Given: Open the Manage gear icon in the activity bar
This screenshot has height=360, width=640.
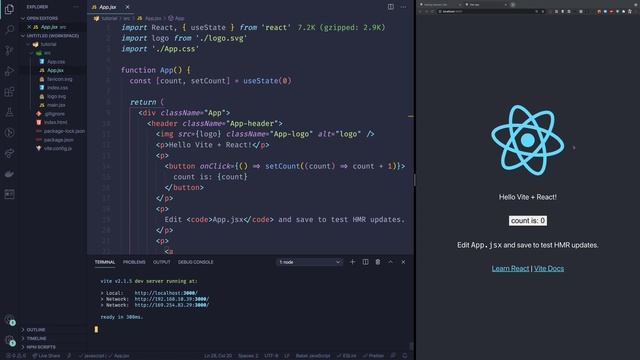Looking at the screenshot, I should 9,340.
